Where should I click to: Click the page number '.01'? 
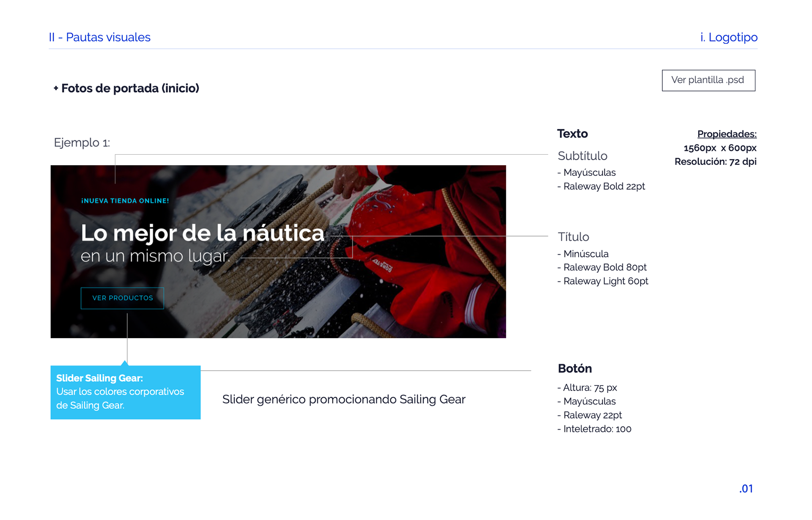pyautogui.click(x=746, y=489)
